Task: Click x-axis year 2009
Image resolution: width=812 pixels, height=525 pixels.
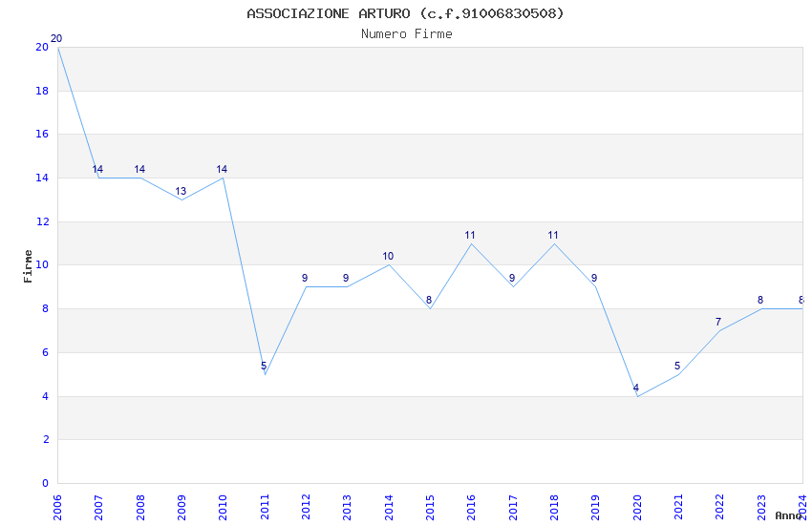Action: (182, 507)
